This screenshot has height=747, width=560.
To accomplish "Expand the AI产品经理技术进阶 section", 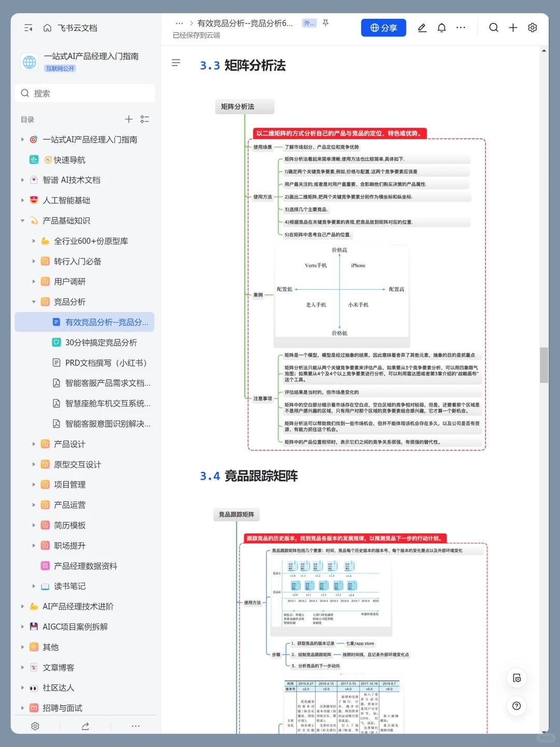I will point(22,606).
